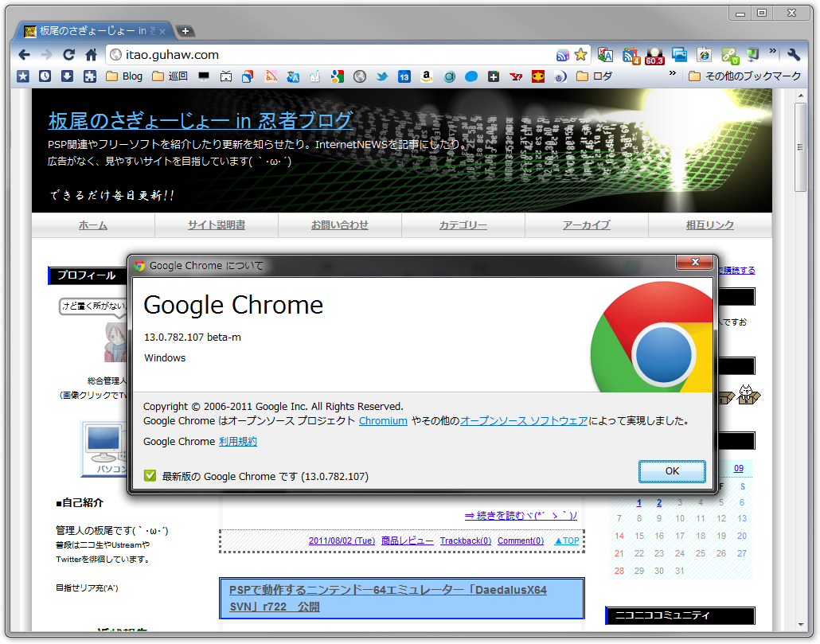Open サイト説明書 navigation item
Image resolution: width=820 pixels, height=644 pixels.
tap(217, 225)
